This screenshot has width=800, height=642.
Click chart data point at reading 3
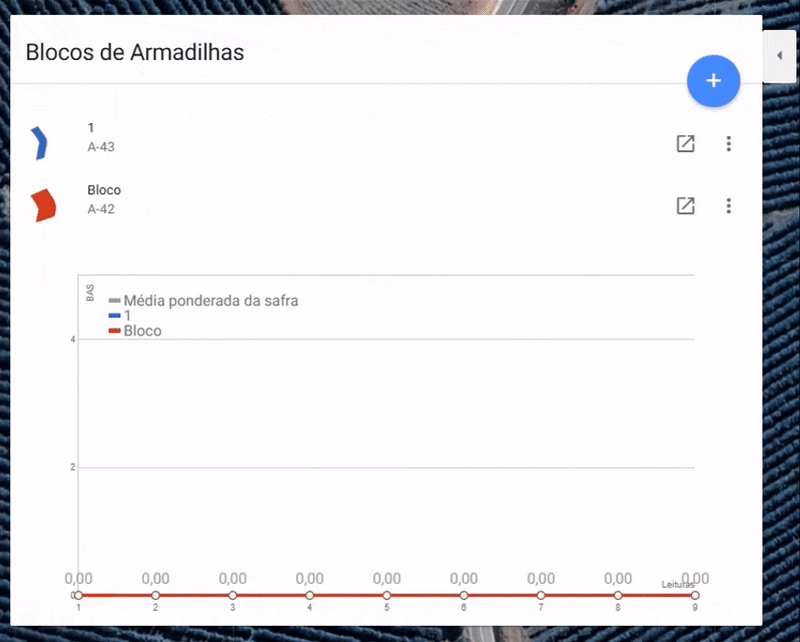click(x=232, y=595)
